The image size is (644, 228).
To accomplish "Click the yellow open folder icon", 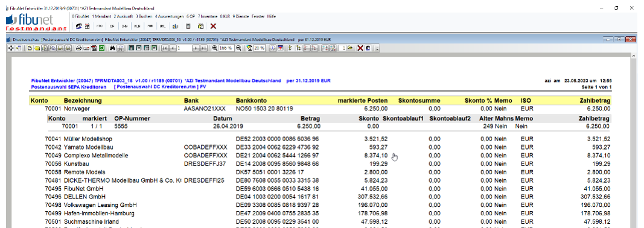I will click(x=37, y=48).
